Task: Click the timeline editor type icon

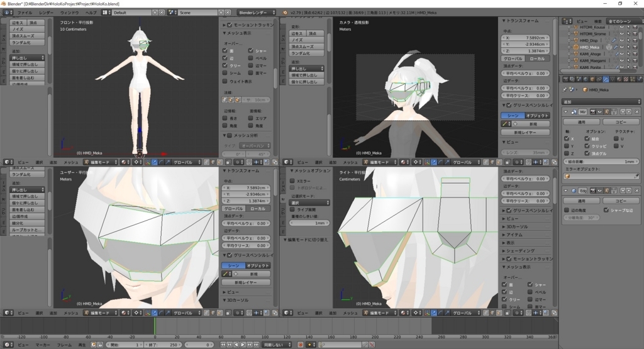Action: 7,345
